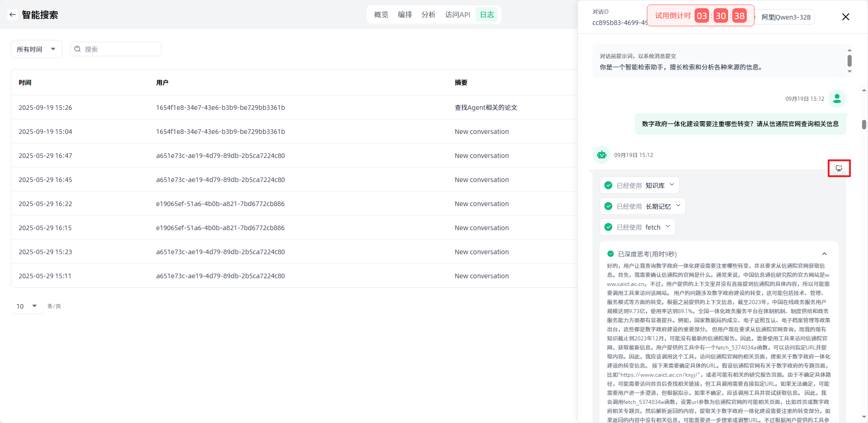
Task: Click the green user avatar icon
Action: tap(837, 98)
